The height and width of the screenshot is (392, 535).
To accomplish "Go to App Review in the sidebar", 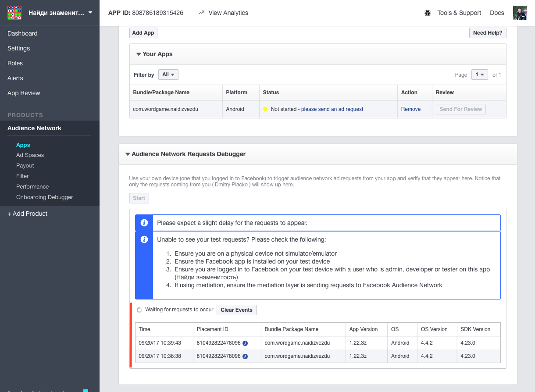I will pyautogui.click(x=24, y=93).
